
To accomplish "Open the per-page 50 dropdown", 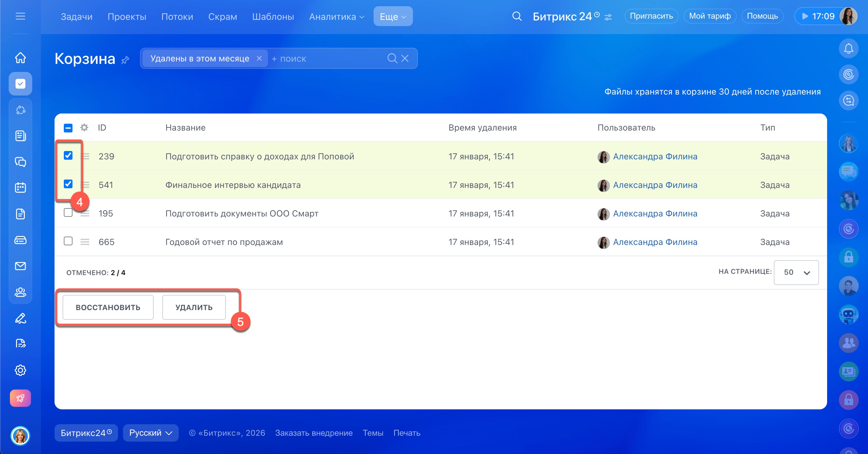I will pos(796,272).
